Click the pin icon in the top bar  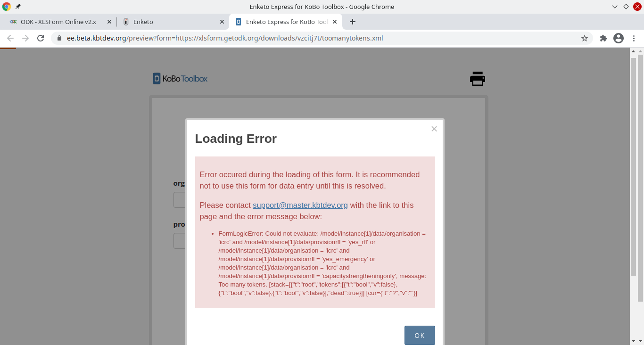click(x=18, y=7)
